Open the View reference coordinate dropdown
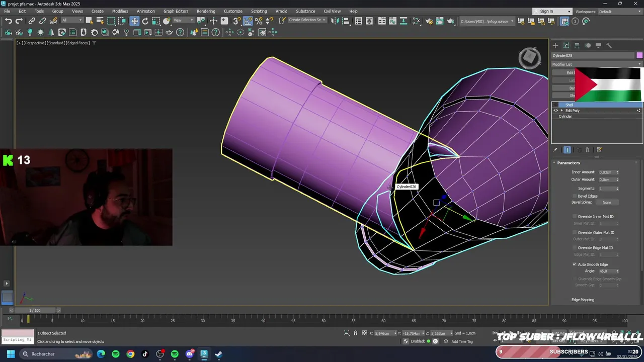This screenshot has height=362, width=644. pos(184,21)
